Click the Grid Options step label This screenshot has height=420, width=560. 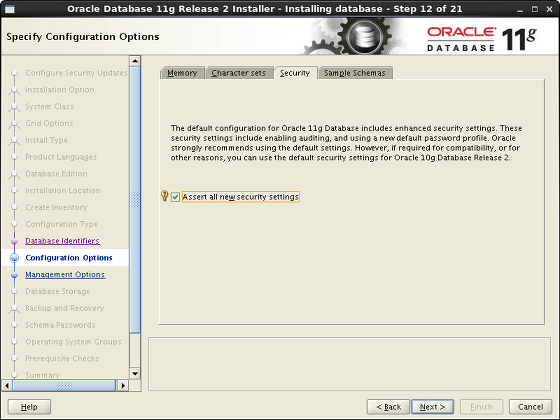[49, 124]
